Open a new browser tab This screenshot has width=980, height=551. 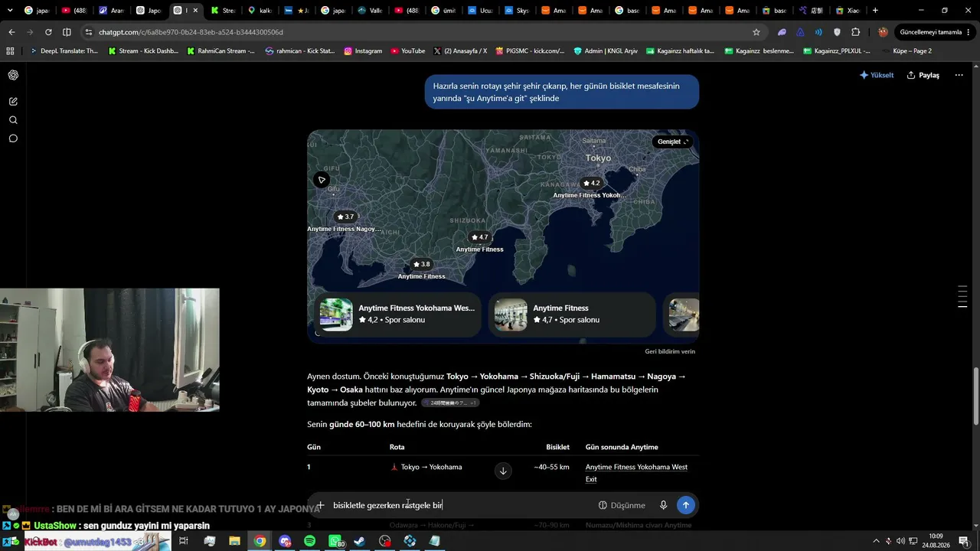click(875, 11)
